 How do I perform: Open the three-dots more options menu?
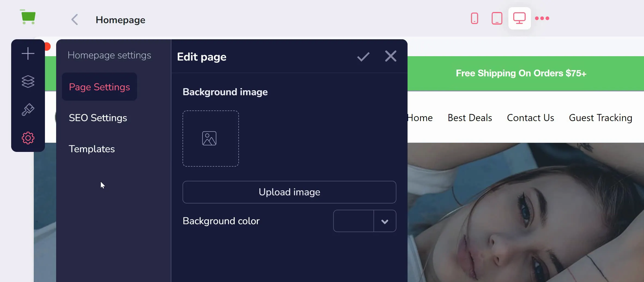coord(542,18)
